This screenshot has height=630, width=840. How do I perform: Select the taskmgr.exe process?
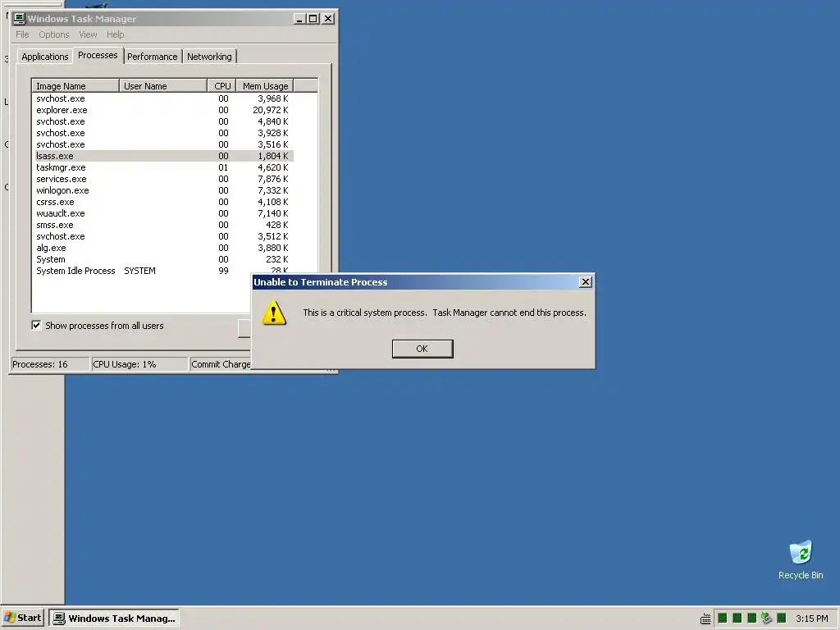pyautogui.click(x=163, y=167)
